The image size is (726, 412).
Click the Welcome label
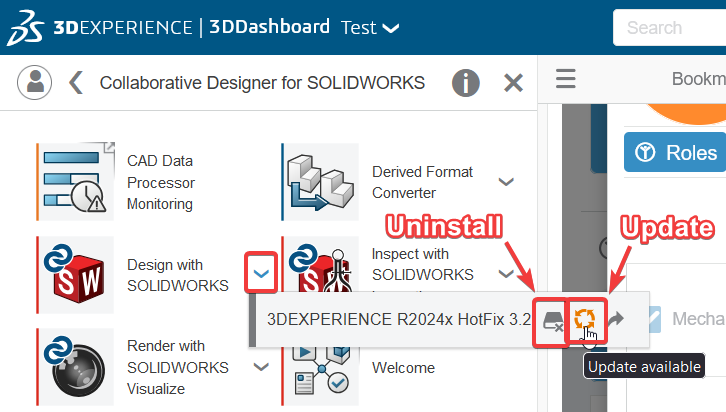coord(403,368)
